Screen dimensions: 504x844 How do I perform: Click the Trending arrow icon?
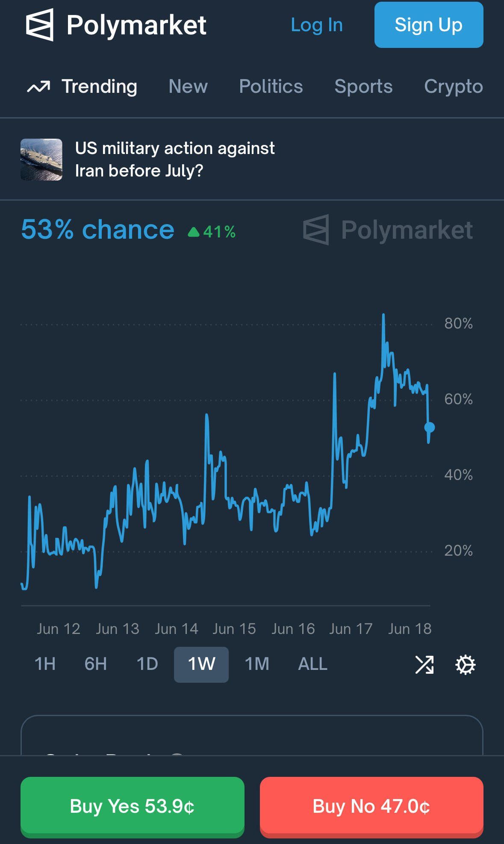coord(38,87)
